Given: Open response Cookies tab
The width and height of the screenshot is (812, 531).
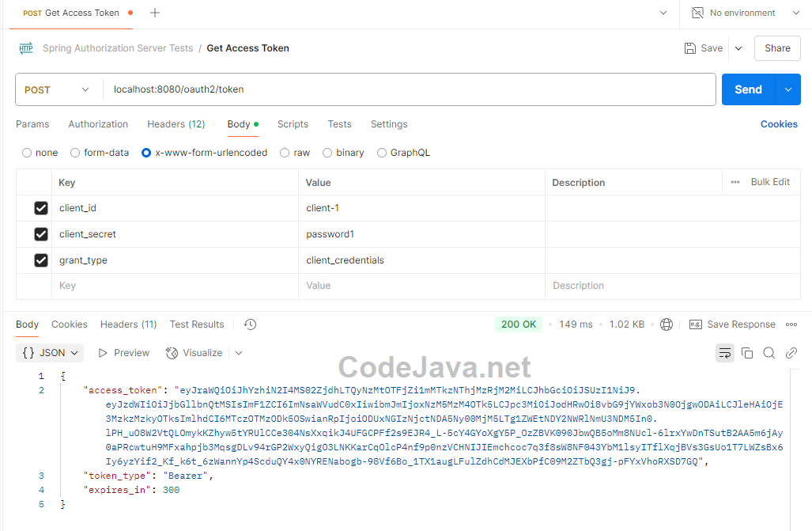Looking at the screenshot, I should point(70,324).
